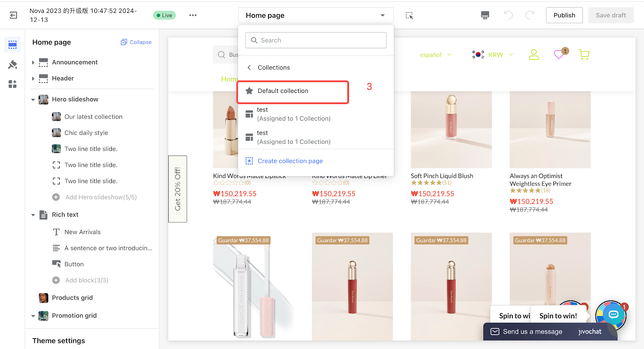Select the Announcement section row
644x349 pixels.
click(x=75, y=62)
